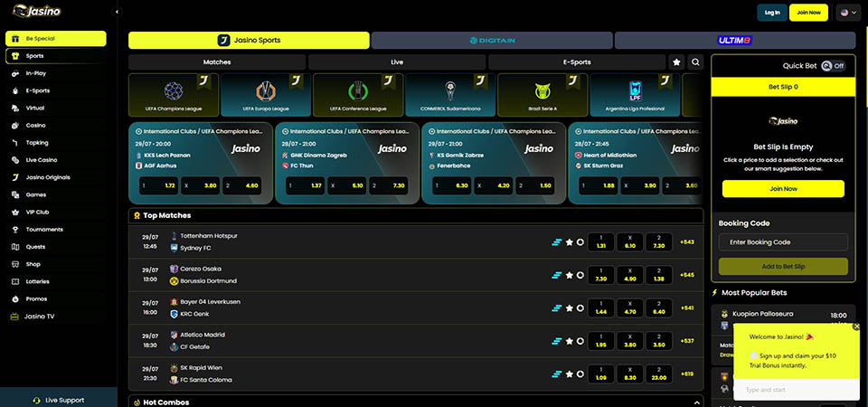Favorite the SK Rapid Wien match star
868x407 pixels.
[569, 374]
